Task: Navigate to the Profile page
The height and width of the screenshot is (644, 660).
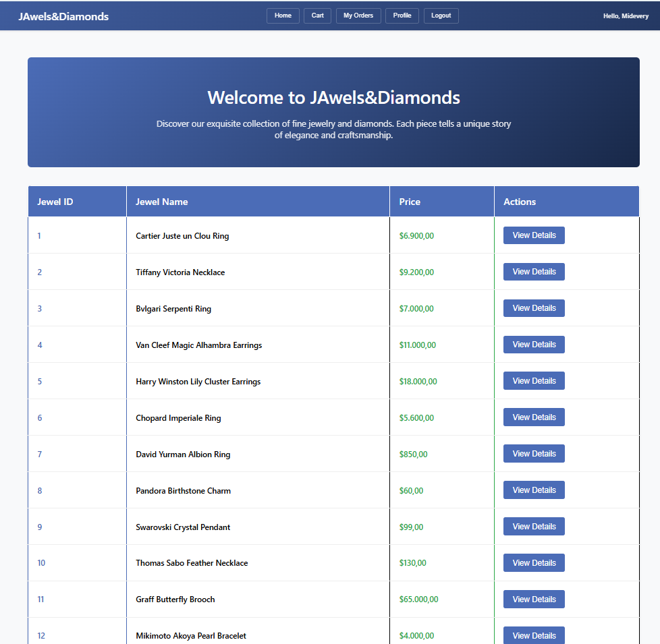Action: [402, 16]
